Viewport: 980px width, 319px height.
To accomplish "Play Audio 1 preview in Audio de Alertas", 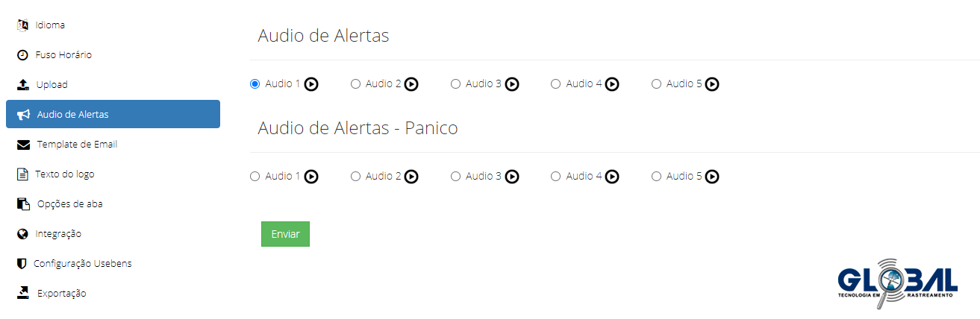I will 312,84.
